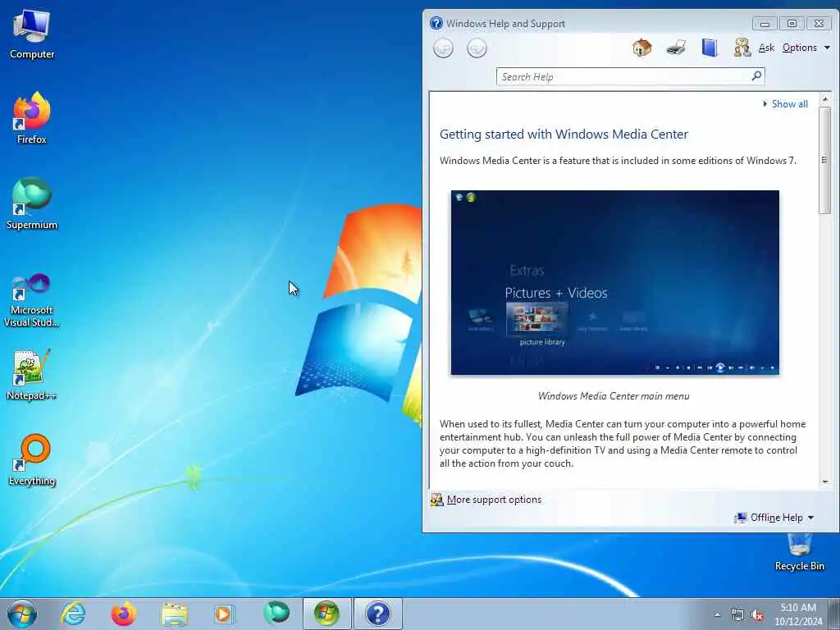Click the Show desktop strip
The image size is (840, 630).
click(x=834, y=614)
